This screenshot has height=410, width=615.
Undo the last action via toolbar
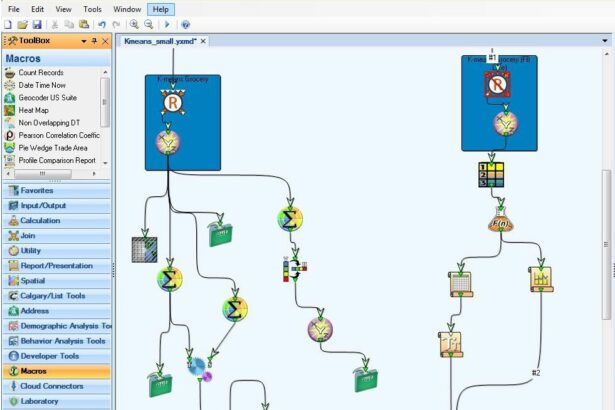102,24
